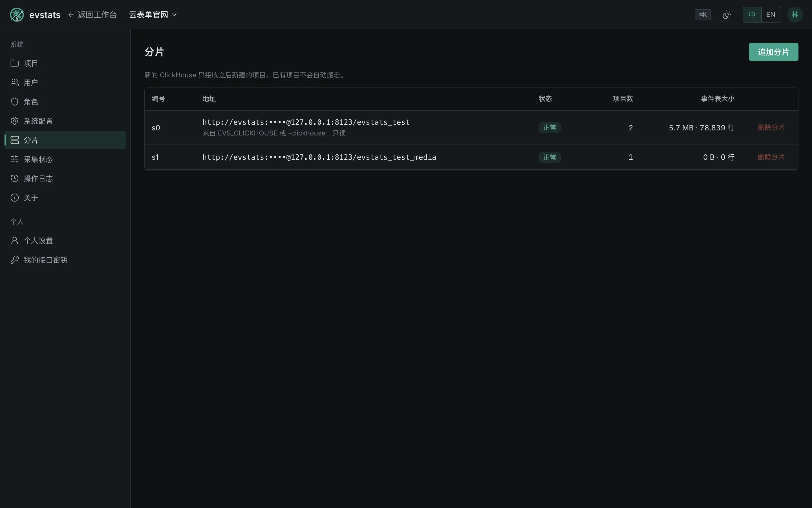Click 删除分片 for shard s1

click(771, 157)
